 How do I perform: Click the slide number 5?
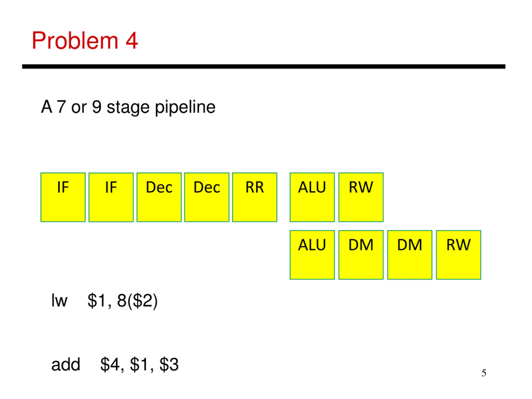coord(484,373)
